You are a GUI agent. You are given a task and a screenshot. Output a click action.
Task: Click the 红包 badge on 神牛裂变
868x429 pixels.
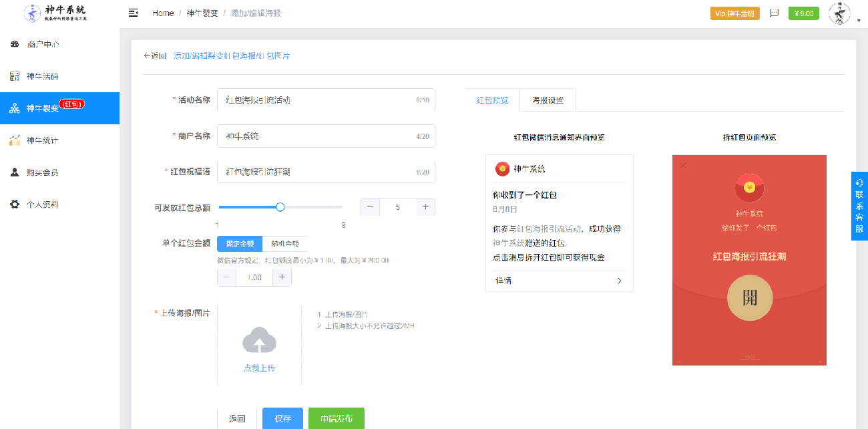[72, 104]
